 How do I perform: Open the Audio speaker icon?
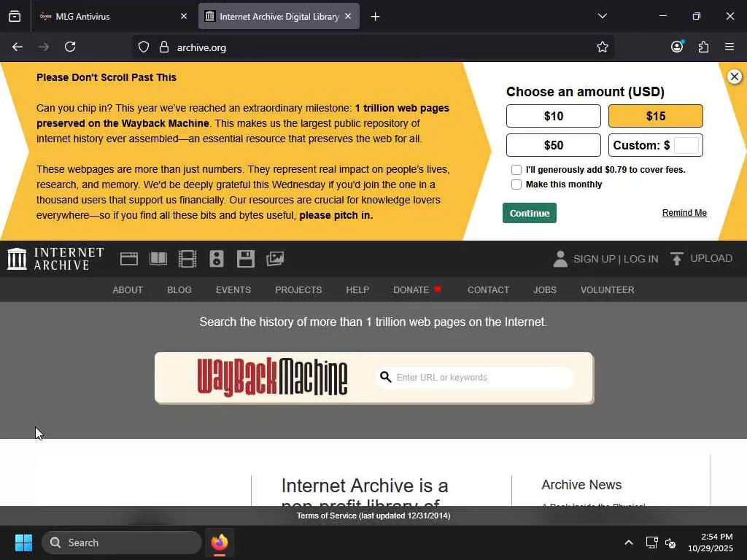(x=217, y=259)
